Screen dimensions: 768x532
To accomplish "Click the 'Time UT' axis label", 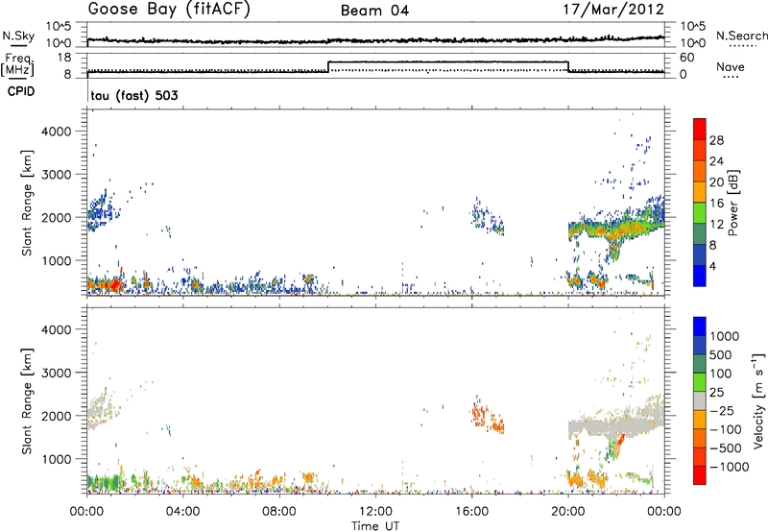I will [375, 526].
